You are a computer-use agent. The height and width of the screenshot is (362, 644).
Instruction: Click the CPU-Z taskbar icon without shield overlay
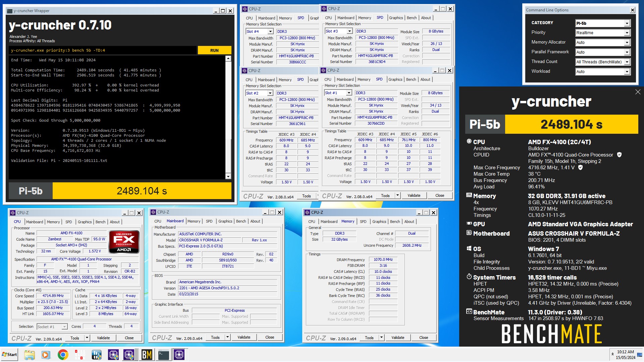coord(179,355)
